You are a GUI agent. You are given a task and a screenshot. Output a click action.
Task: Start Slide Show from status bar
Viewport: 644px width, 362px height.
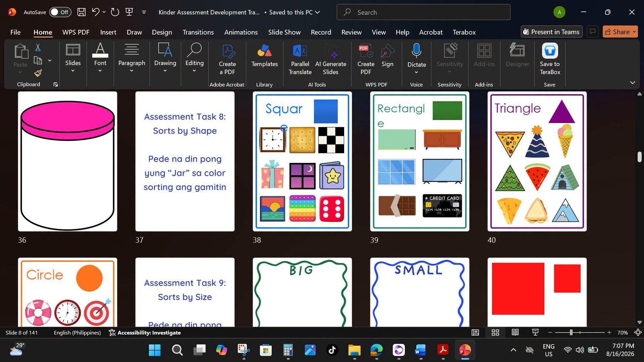[535, 333]
